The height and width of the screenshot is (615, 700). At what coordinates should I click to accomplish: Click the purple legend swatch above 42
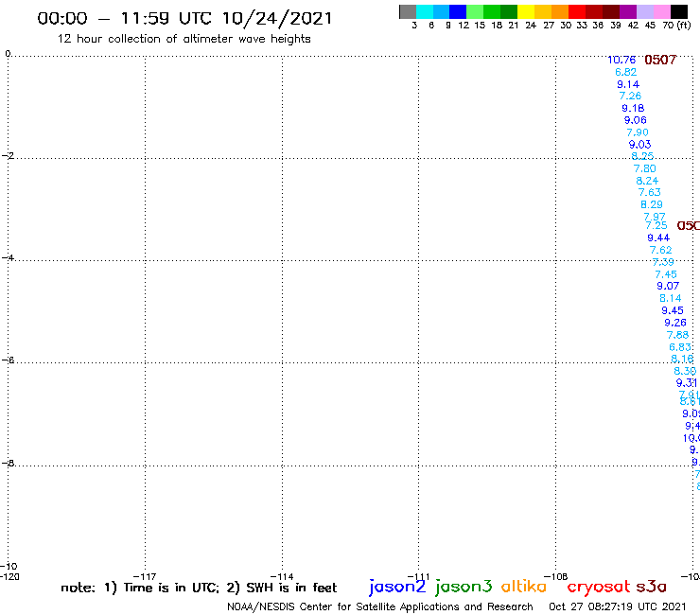click(628, 11)
